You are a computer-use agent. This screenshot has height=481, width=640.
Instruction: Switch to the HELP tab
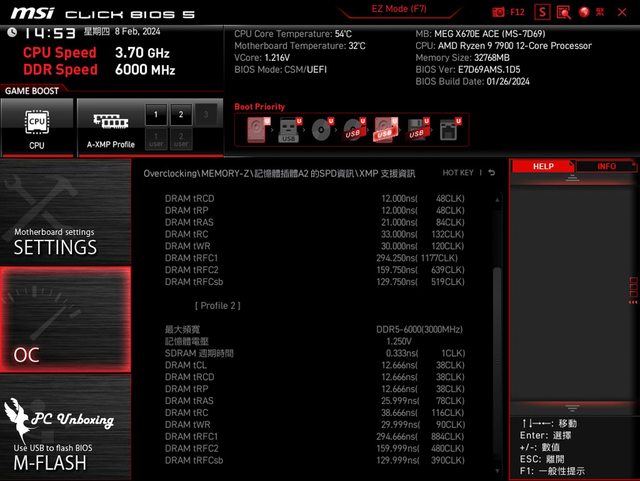pyautogui.click(x=543, y=166)
